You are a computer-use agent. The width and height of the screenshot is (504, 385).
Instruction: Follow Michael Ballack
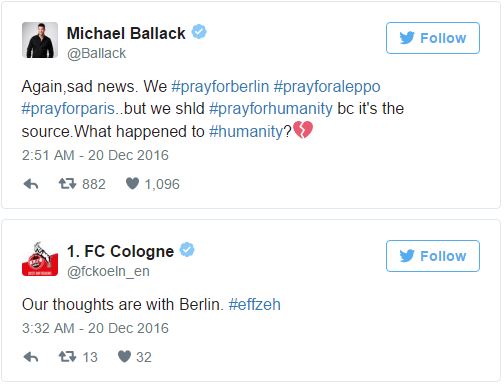433,38
